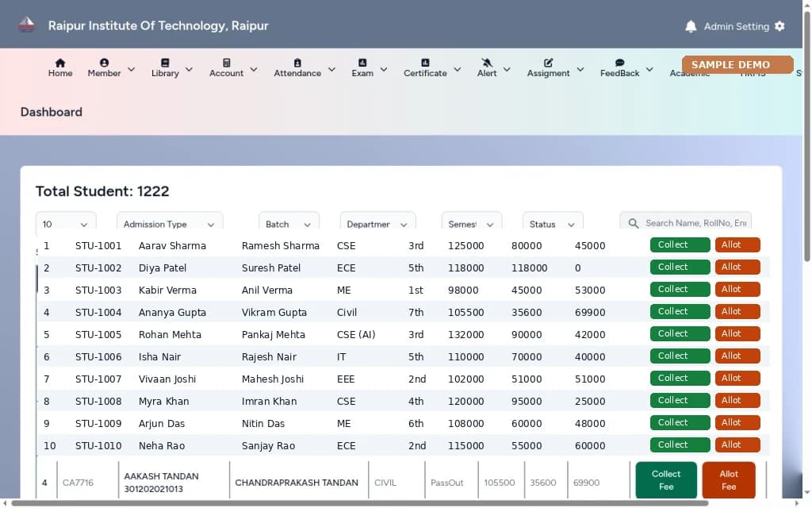Image resolution: width=812 pixels, height=508 pixels.
Task: Open the Semester filter dropdown
Action: [472, 222]
